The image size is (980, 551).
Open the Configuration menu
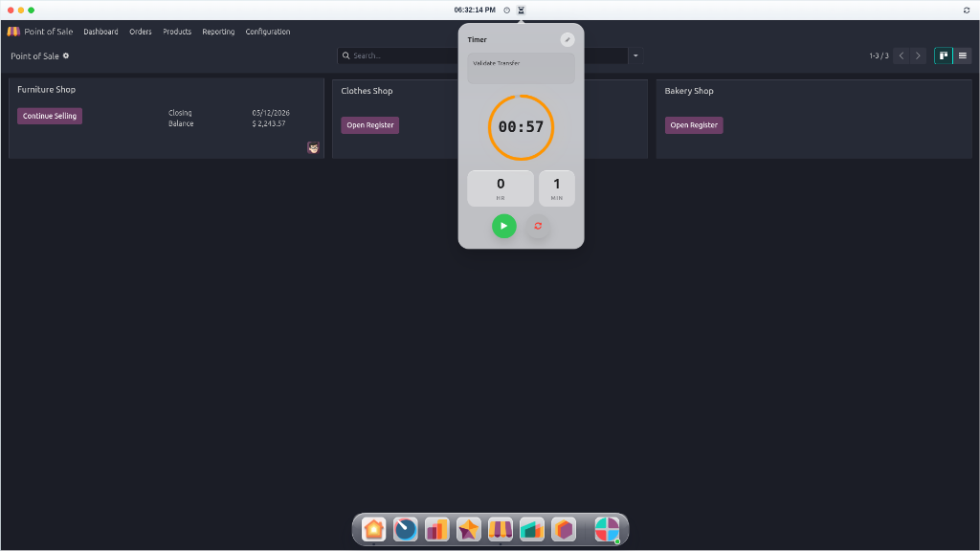coord(268,32)
